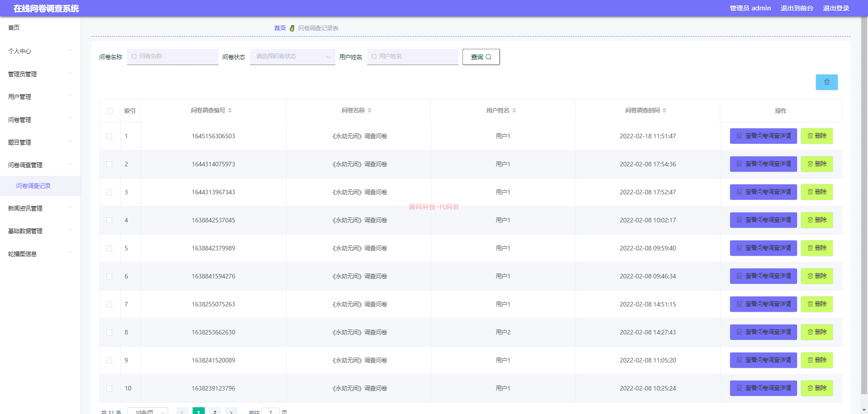Click the next page arrow in pagination
Viewport: 868px width, 414px height.
[x=231, y=412]
